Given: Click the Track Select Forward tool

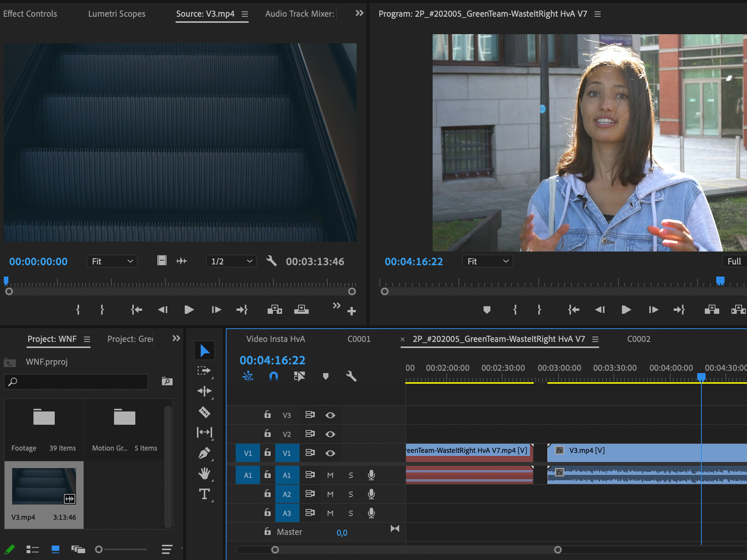Looking at the screenshot, I should [205, 370].
